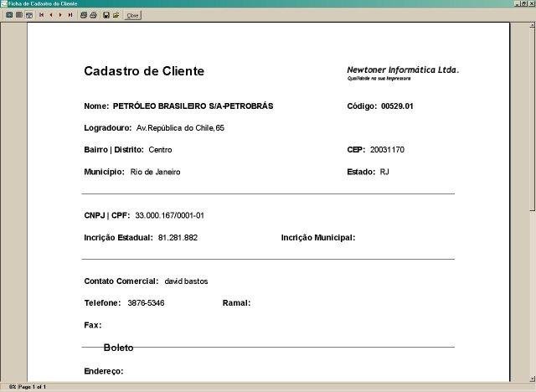Click state registration '81.281.882'
This screenshot has width=536, height=392.
[x=178, y=238]
